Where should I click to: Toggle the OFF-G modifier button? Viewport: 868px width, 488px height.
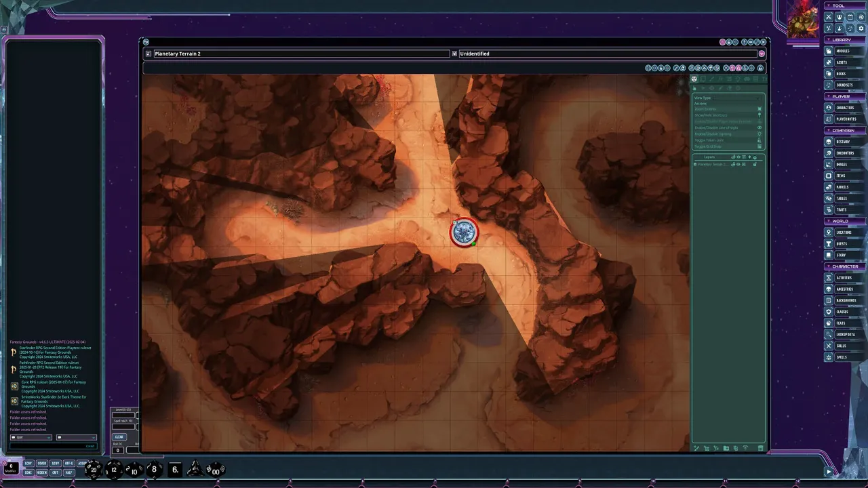tap(69, 464)
